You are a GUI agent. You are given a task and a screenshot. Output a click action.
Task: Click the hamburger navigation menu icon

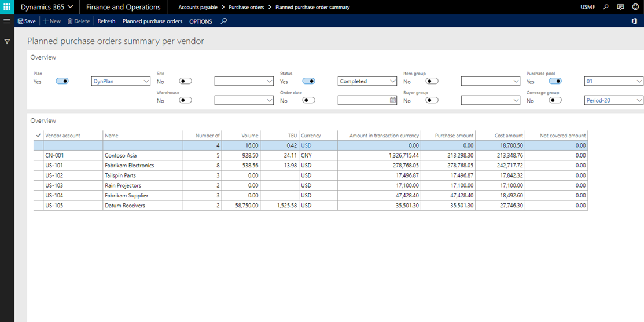pos(7,21)
